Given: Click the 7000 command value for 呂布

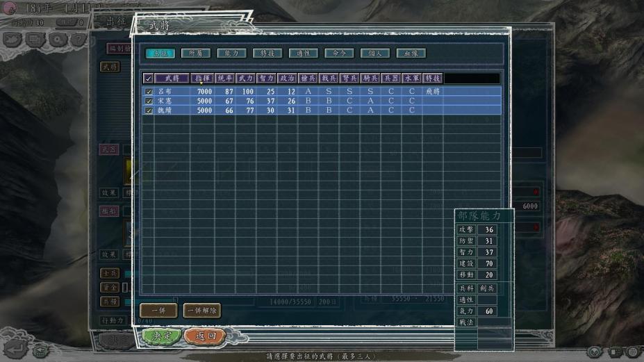Looking at the screenshot, I should click(x=204, y=92).
